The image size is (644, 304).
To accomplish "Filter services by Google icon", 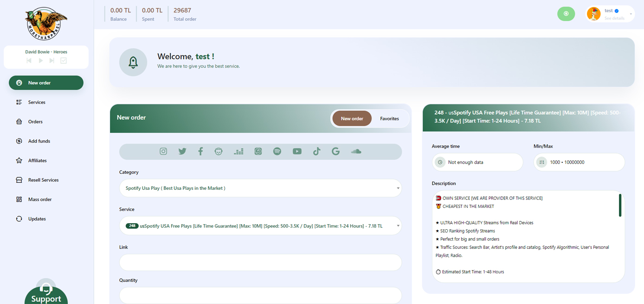I will pos(335,151).
